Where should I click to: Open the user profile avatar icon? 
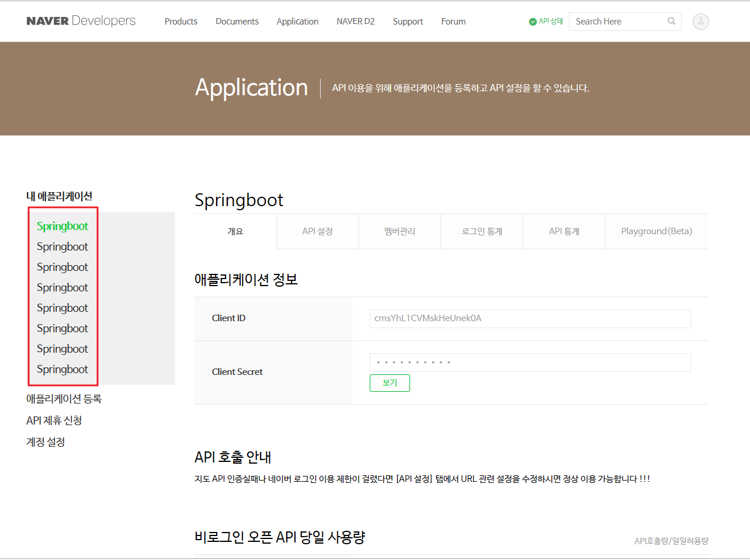pyautogui.click(x=700, y=22)
